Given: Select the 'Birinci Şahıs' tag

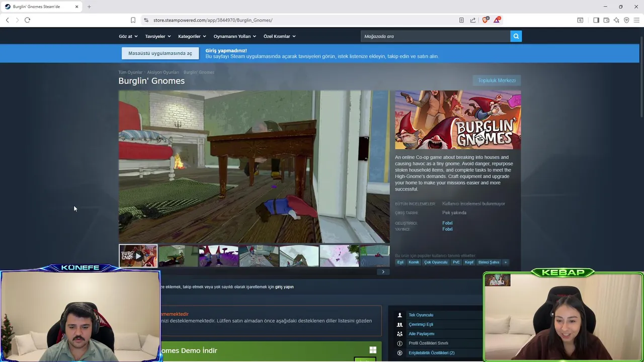Looking at the screenshot, I should (x=489, y=262).
